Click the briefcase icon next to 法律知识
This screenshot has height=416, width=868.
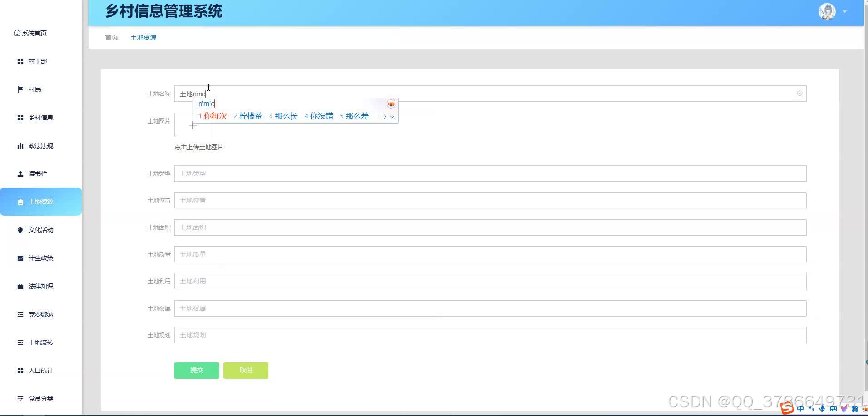[20, 286]
